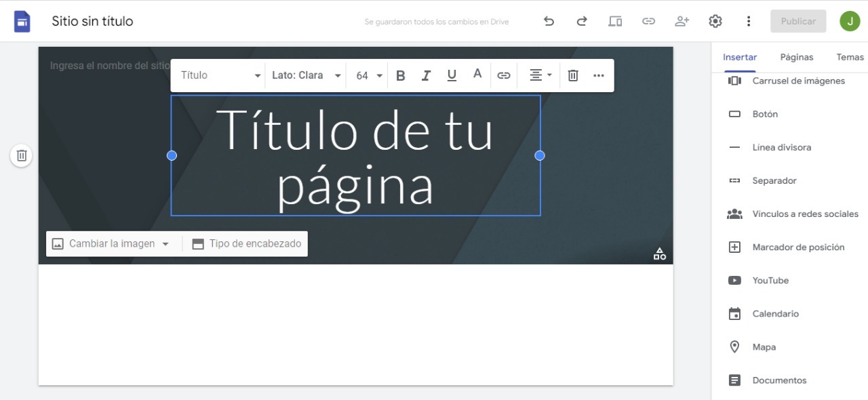The width and height of the screenshot is (868, 400).
Task: Toggle underline formatting on the title
Action: [452, 75]
